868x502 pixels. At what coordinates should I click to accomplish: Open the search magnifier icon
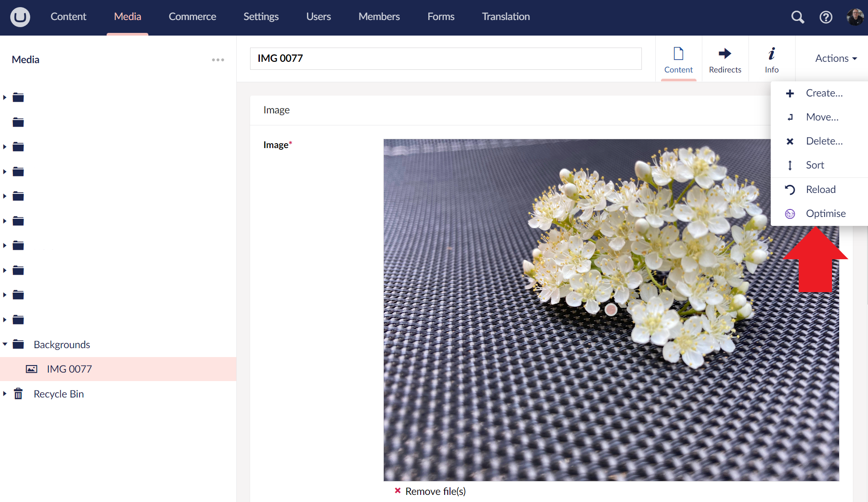797,17
